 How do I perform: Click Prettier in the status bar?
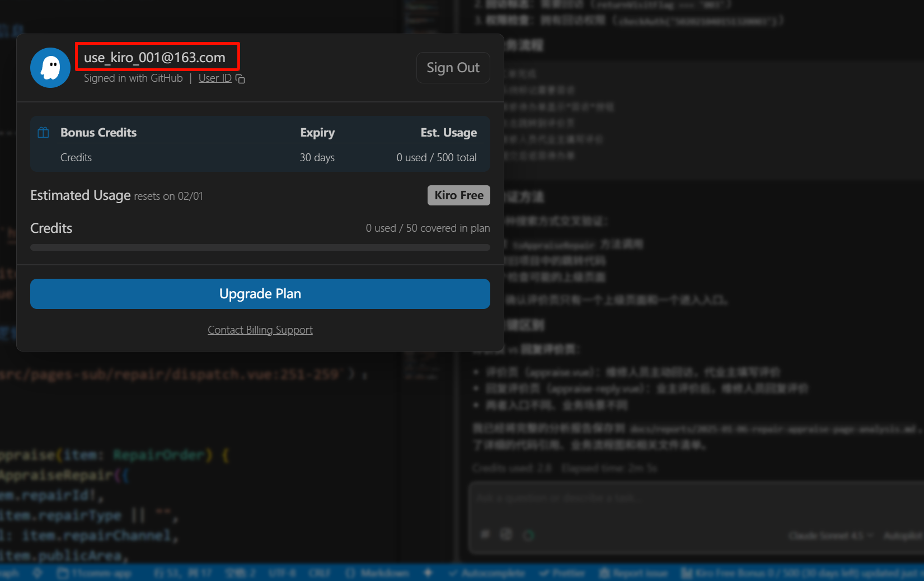562,573
